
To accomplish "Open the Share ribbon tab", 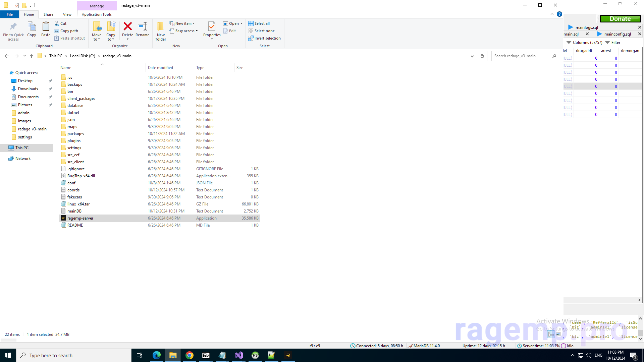I will tap(48, 14).
